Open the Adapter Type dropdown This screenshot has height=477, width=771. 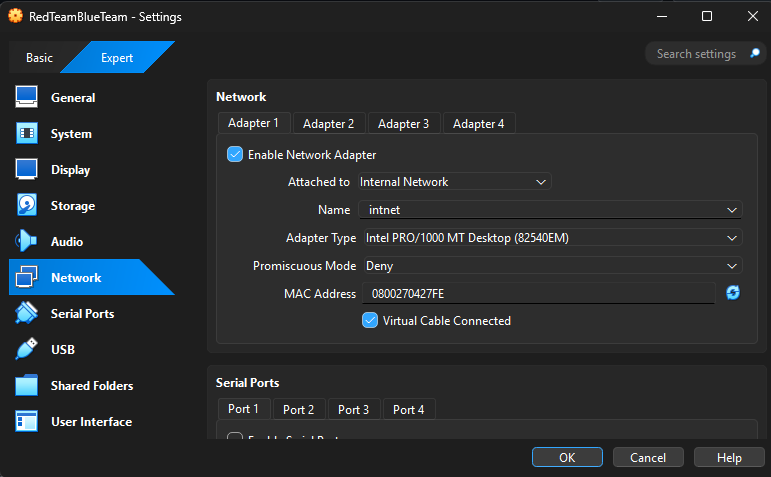pos(553,238)
